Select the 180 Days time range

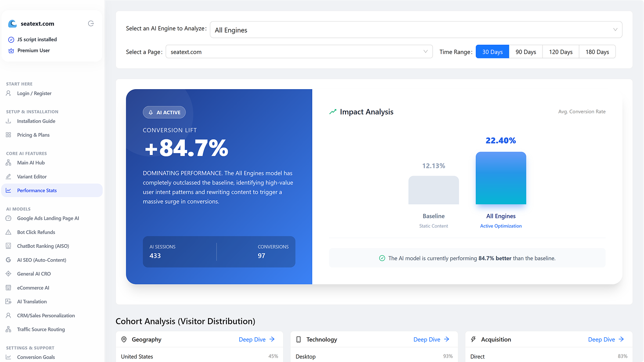pos(597,52)
